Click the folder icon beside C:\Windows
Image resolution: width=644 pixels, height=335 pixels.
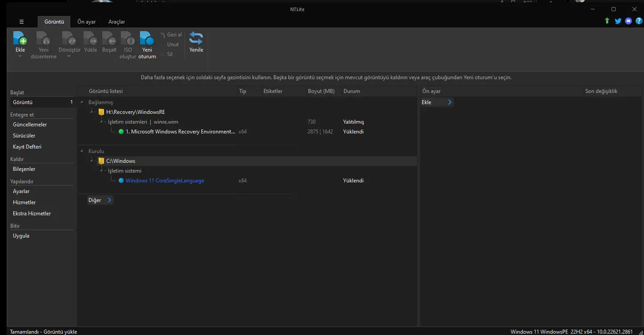[x=101, y=161]
